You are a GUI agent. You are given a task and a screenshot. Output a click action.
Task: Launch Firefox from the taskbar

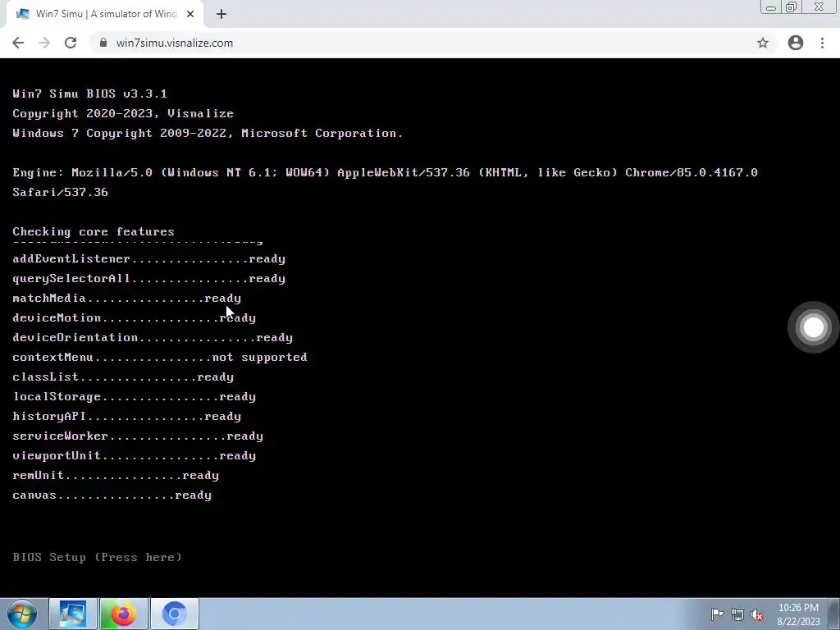point(124,614)
